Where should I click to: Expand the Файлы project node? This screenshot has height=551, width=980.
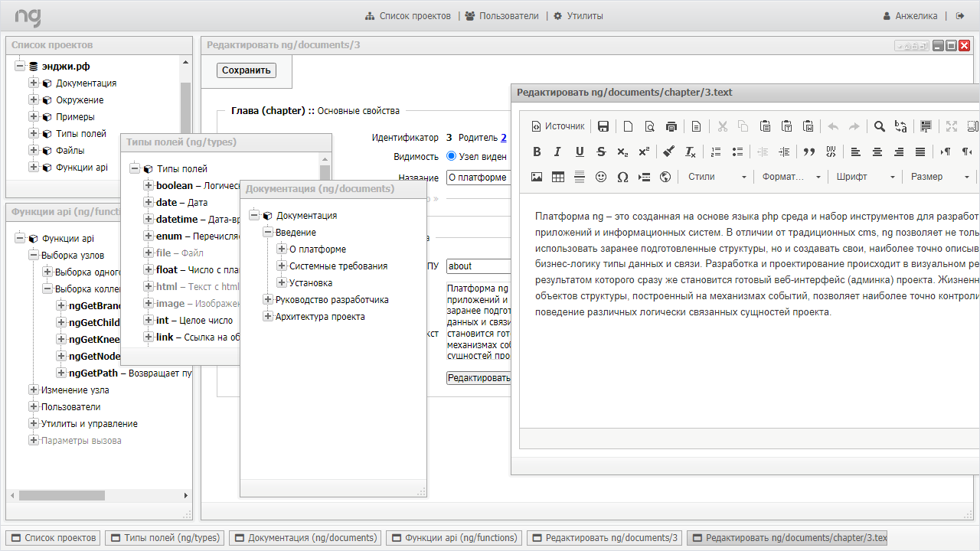(x=34, y=151)
